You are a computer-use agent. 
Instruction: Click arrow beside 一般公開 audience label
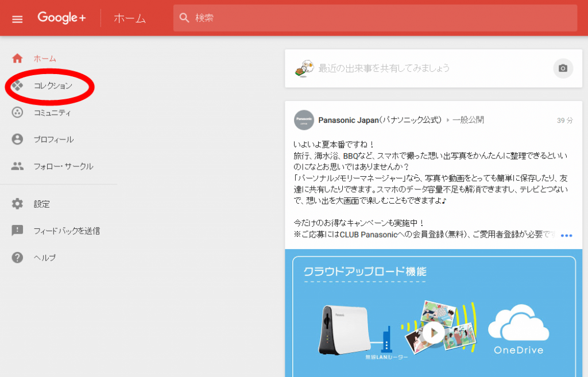(448, 121)
